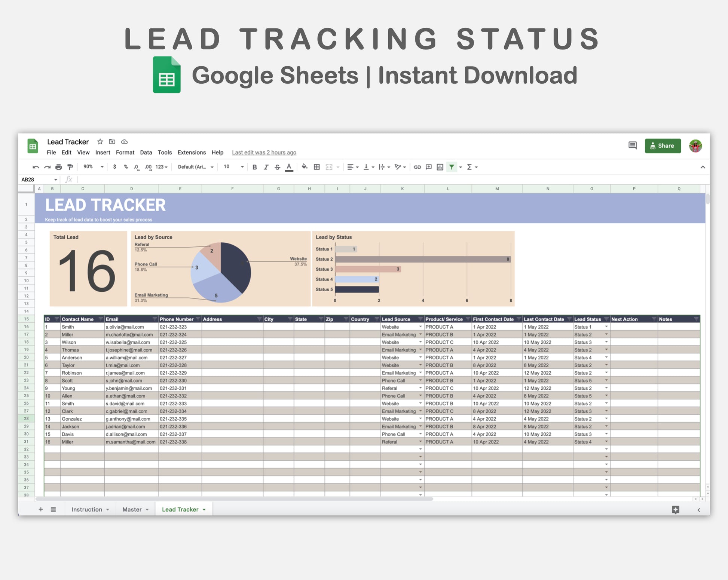Switch to the Master sheet tab
728x580 pixels.
[x=132, y=509]
